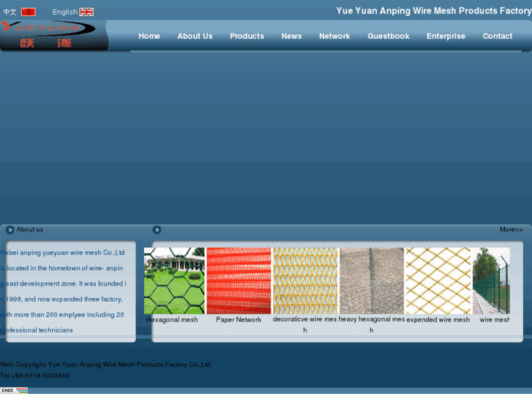Screen dimensions: 532x399
Task: Open the expended wire mesh thumbnail
Action: [438, 281]
